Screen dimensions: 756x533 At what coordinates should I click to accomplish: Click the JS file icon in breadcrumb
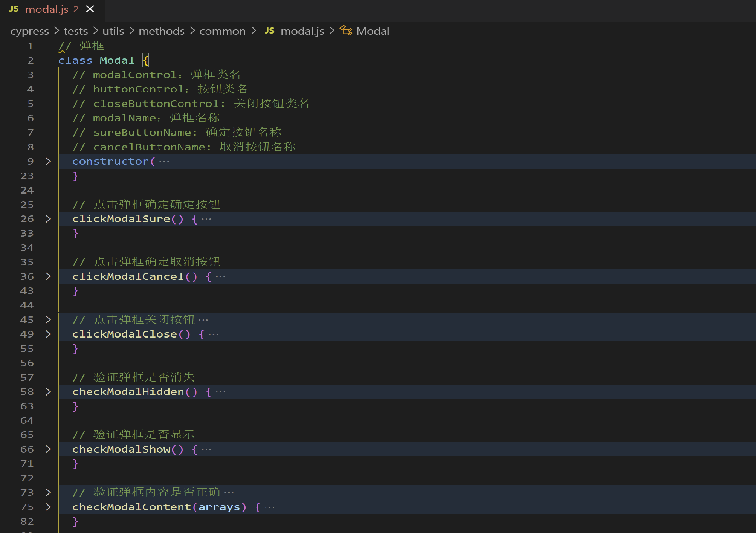(x=269, y=31)
